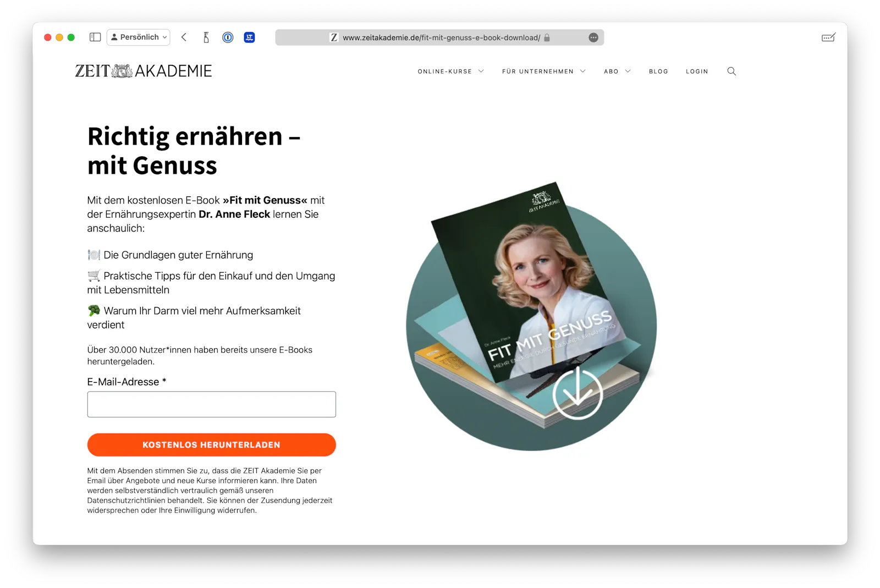The height and width of the screenshot is (588, 880).
Task: Open the 1Password extension icon
Action: point(228,37)
